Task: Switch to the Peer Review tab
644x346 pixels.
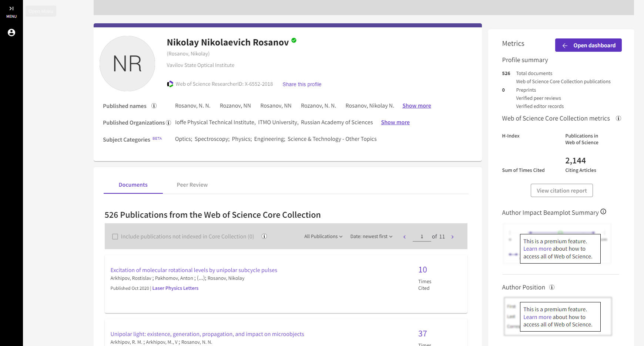Action: [192, 185]
